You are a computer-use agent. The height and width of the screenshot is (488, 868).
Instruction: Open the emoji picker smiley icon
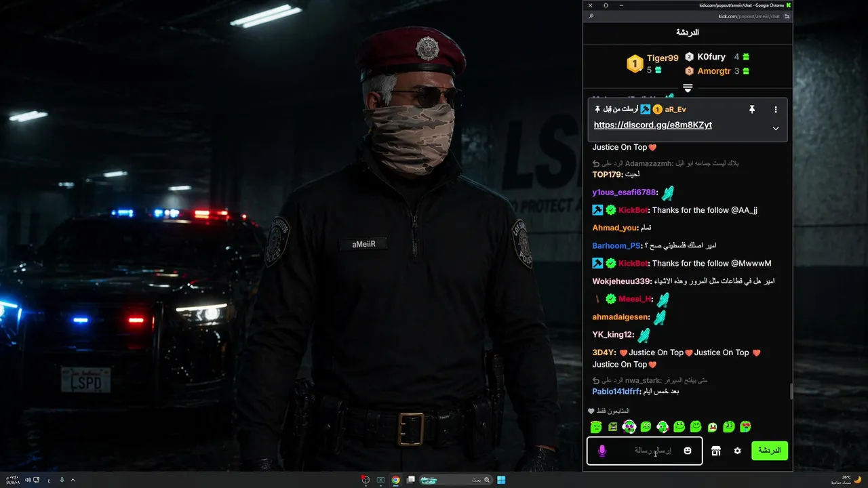tap(688, 451)
